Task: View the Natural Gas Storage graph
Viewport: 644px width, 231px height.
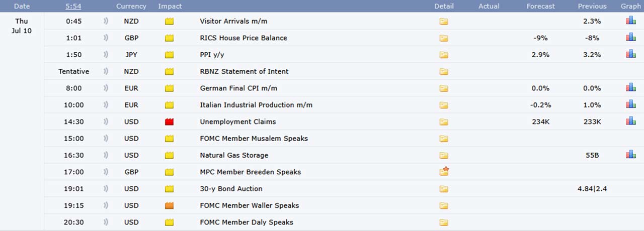Action: pyautogui.click(x=630, y=155)
